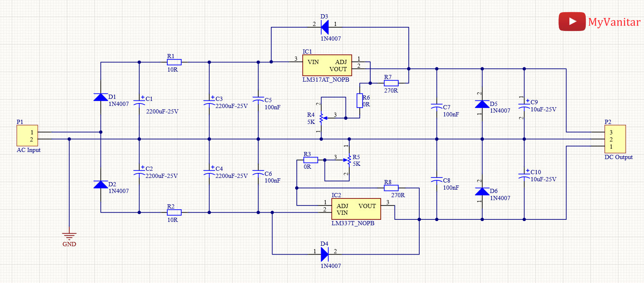Screen dimensions: 644x283
Task: Select the C1 capacitor symbol
Action: click(x=139, y=102)
